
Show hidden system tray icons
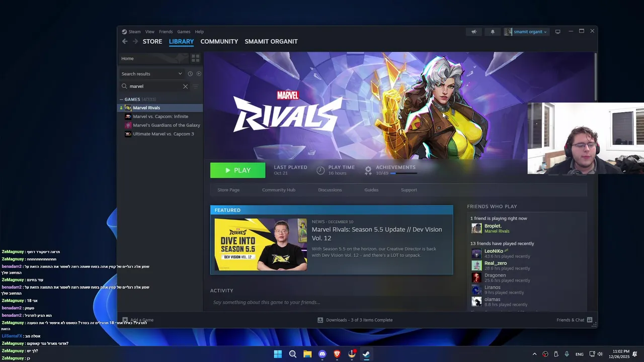pos(534,354)
